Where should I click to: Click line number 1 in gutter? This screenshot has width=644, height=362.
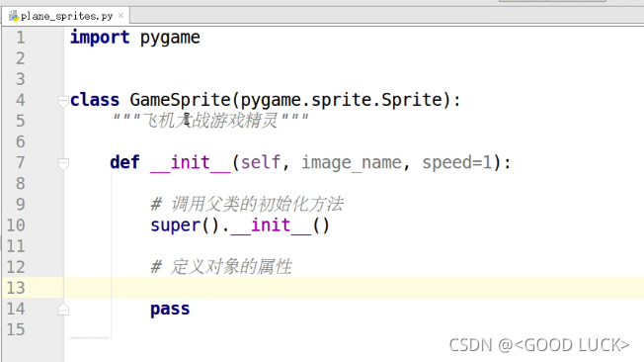[x=20, y=38]
